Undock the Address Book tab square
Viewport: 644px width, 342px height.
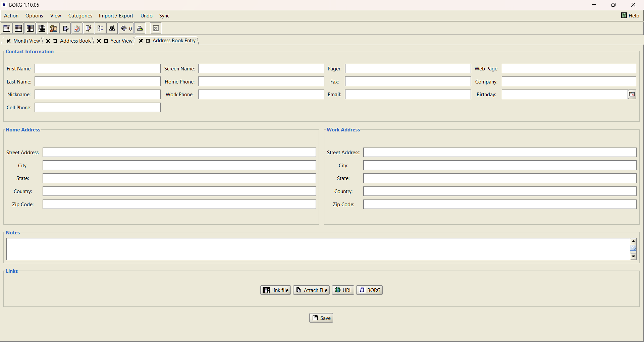point(55,41)
